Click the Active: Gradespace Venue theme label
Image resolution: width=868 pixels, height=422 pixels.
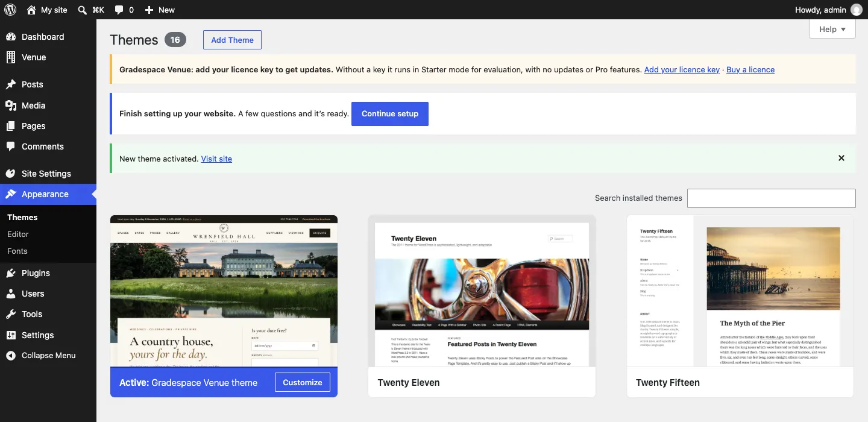point(189,383)
